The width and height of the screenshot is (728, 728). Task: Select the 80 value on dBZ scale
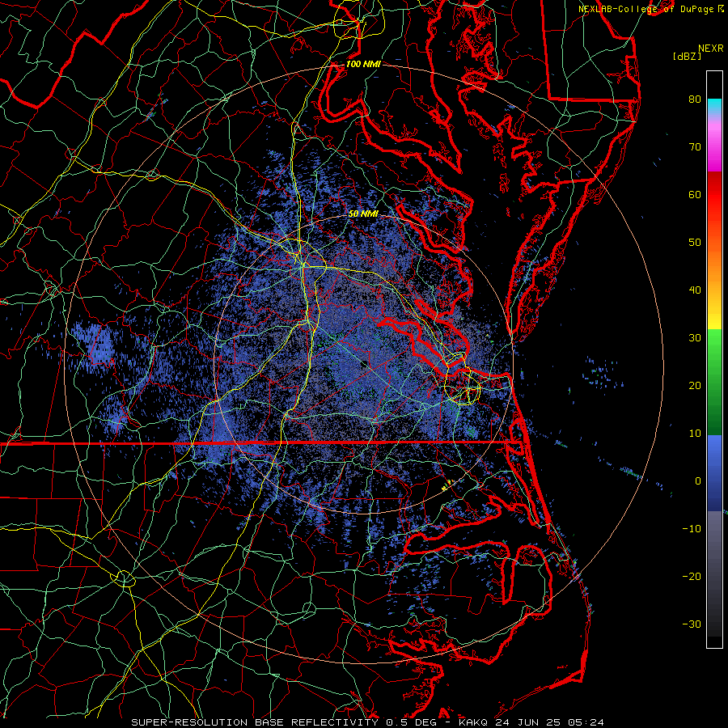(695, 99)
